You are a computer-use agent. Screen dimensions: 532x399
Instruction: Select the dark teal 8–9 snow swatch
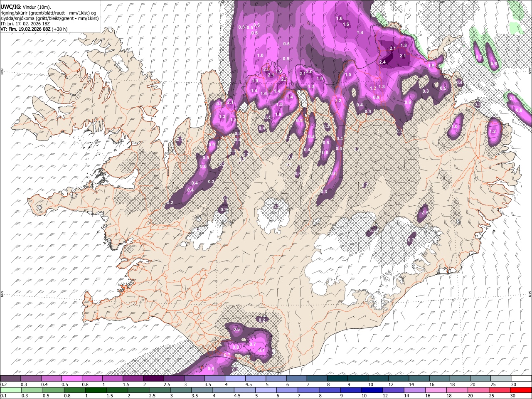[337, 379]
